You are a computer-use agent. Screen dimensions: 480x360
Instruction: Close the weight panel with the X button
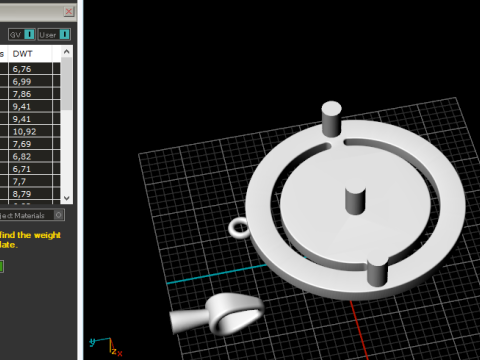point(69,12)
